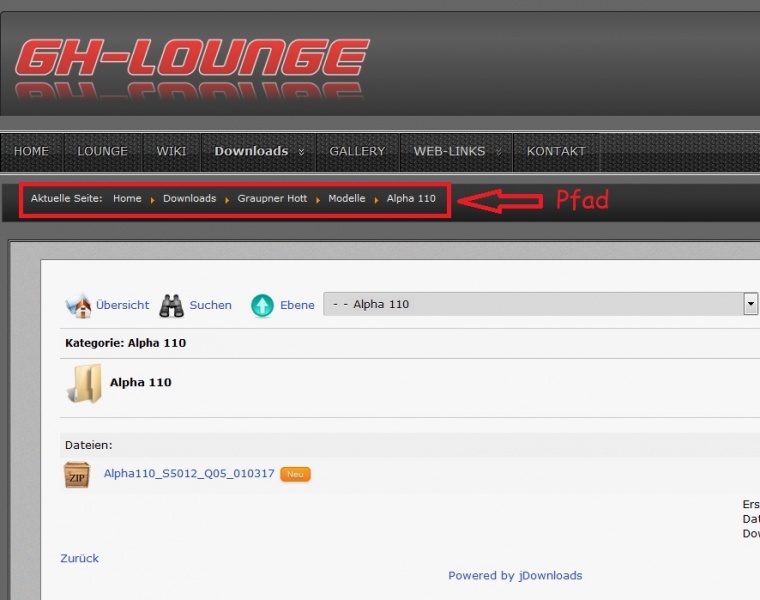Click the Zurück link
Viewport: 760px width, 600px height.
click(80, 558)
